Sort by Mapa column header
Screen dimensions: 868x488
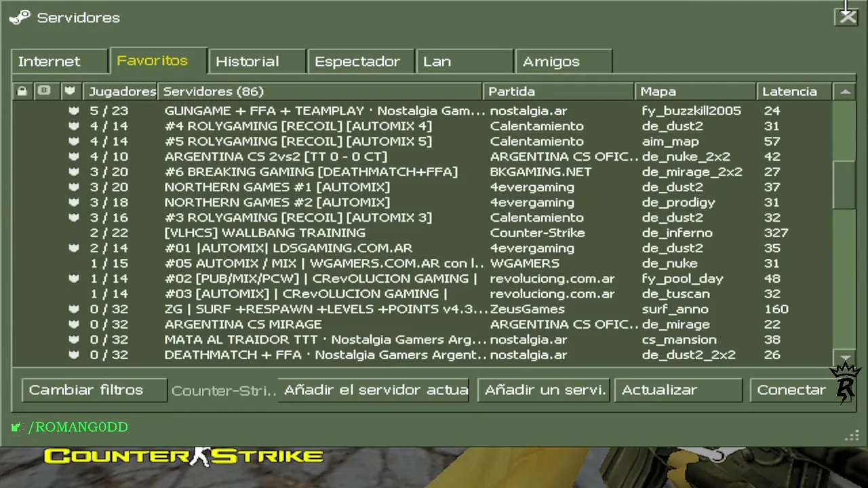[696, 91]
